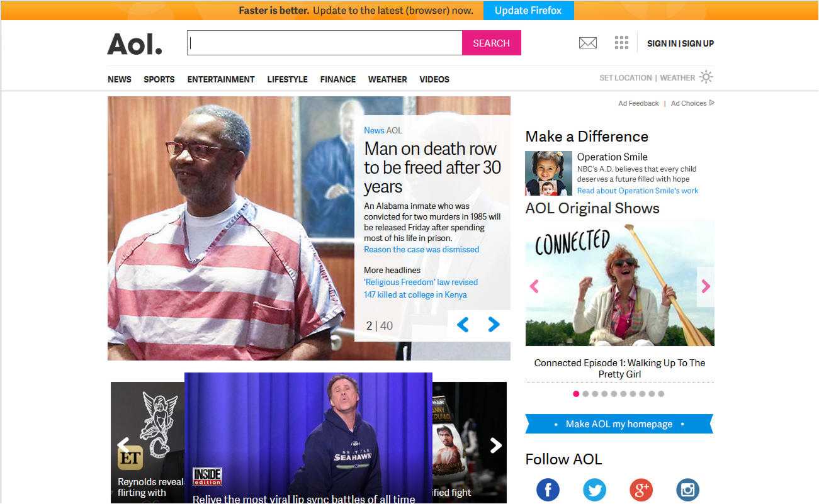Open the Entertainment menu

pyautogui.click(x=221, y=79)
